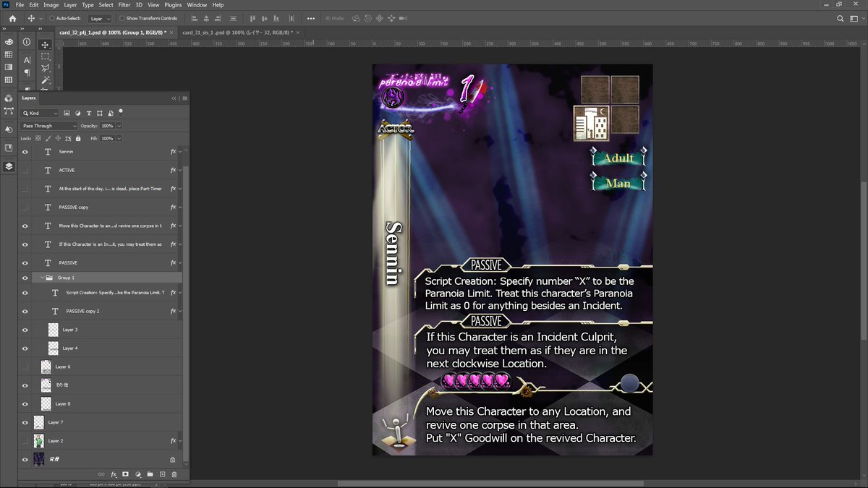Open the Plugins menu

173,4
